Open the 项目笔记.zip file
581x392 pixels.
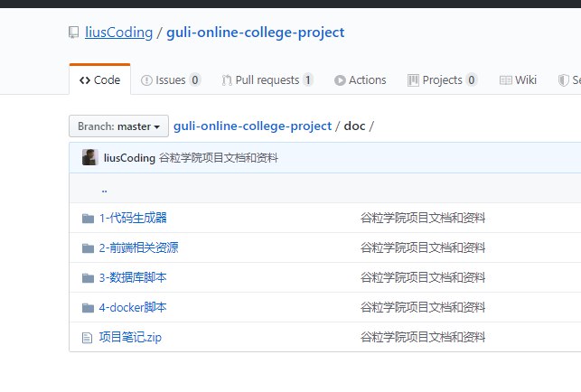tap(130, 337)
